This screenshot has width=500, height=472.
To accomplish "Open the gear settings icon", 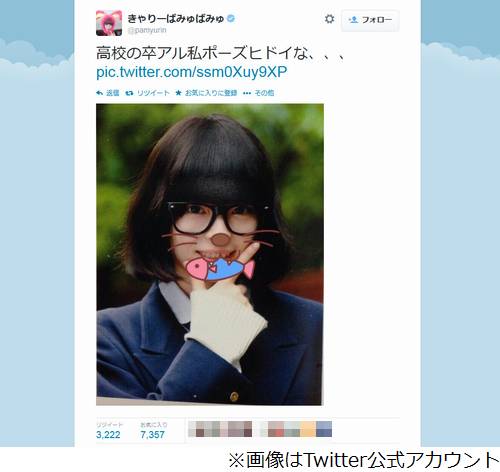I will [329, 19].
